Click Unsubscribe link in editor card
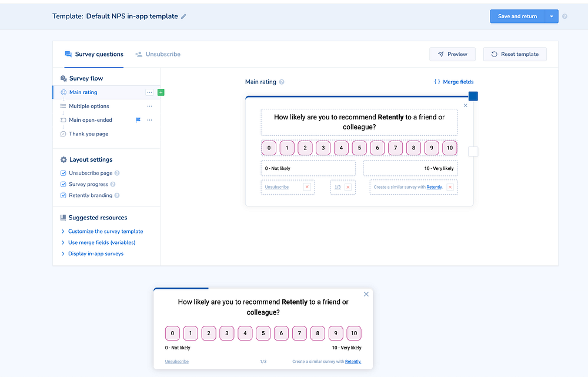The image size is (588, 377). click(x=277, y=187)
